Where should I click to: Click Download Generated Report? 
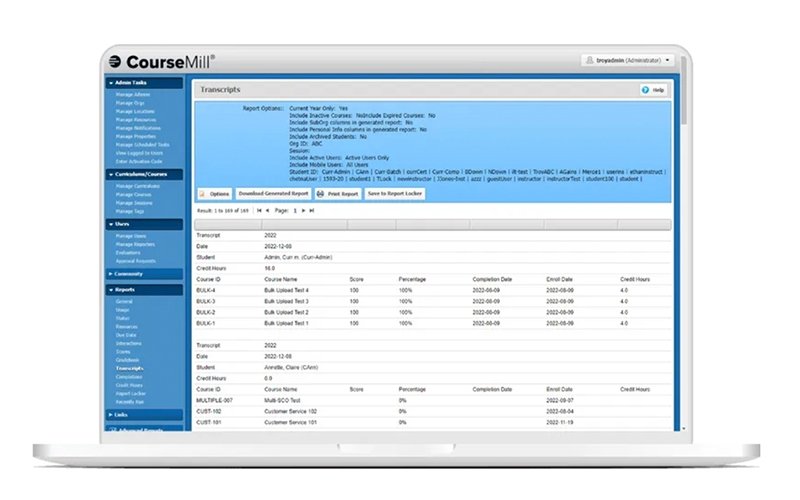pos(273,194)
